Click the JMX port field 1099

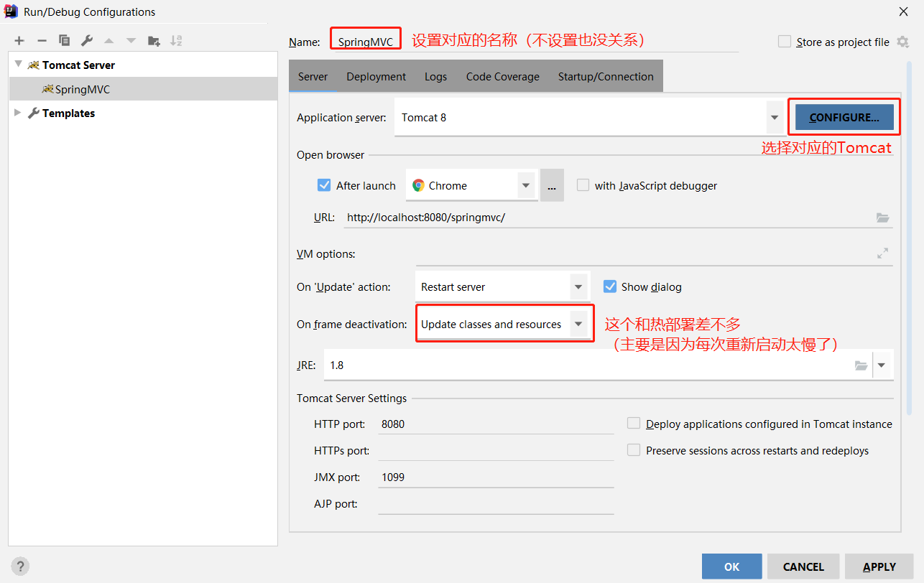point(496,477)
